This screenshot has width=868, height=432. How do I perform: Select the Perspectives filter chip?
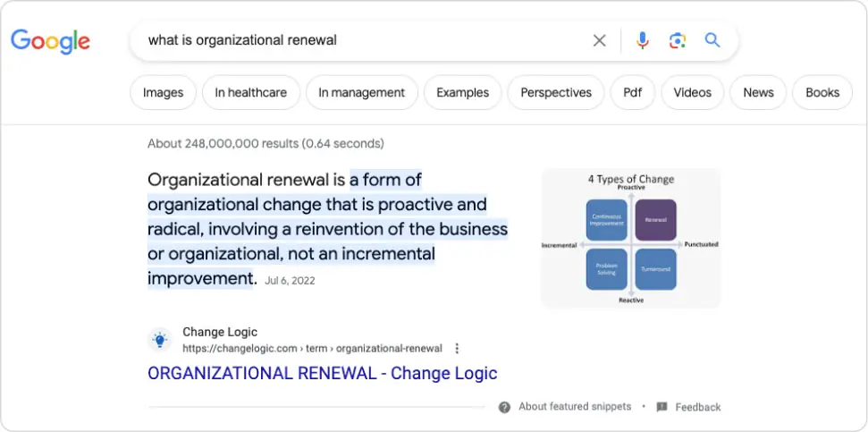pos(556,92)
